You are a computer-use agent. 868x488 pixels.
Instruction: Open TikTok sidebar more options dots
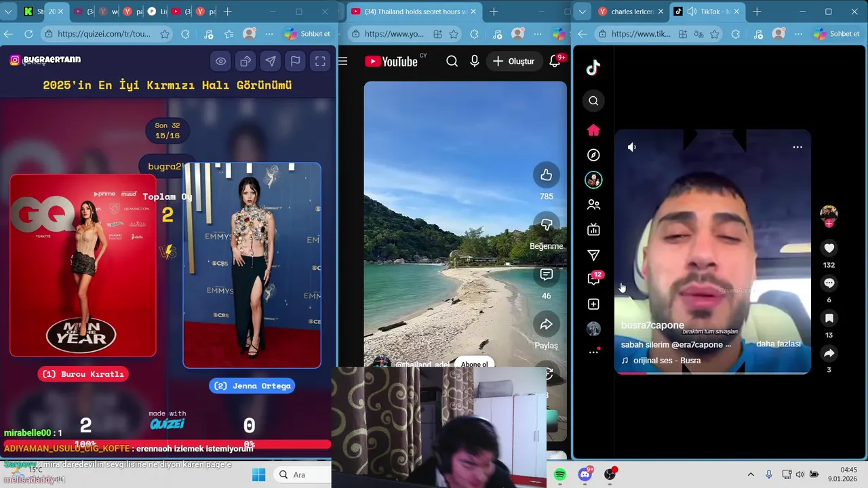[593, 352]
